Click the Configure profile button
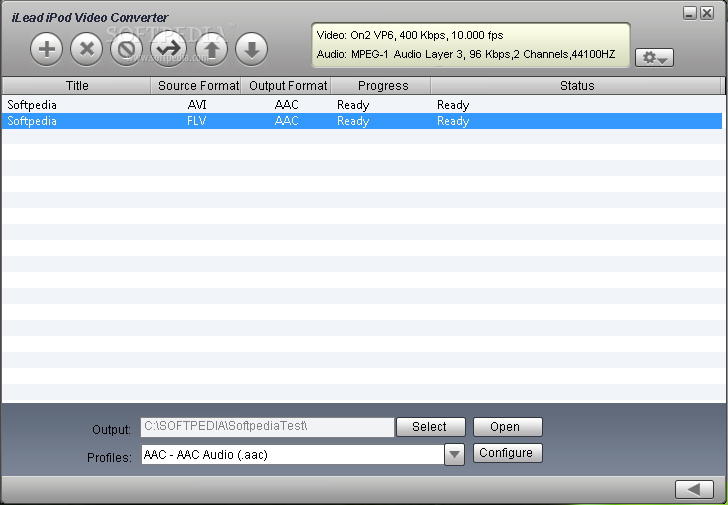The height and width of the screenshot is (505, 728). coord(507,453)
